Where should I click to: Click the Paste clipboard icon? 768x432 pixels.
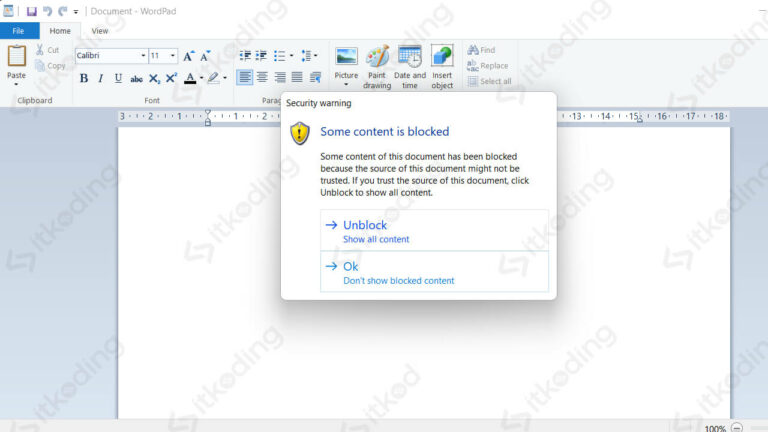pyautogui.click(x=16, y=56)
